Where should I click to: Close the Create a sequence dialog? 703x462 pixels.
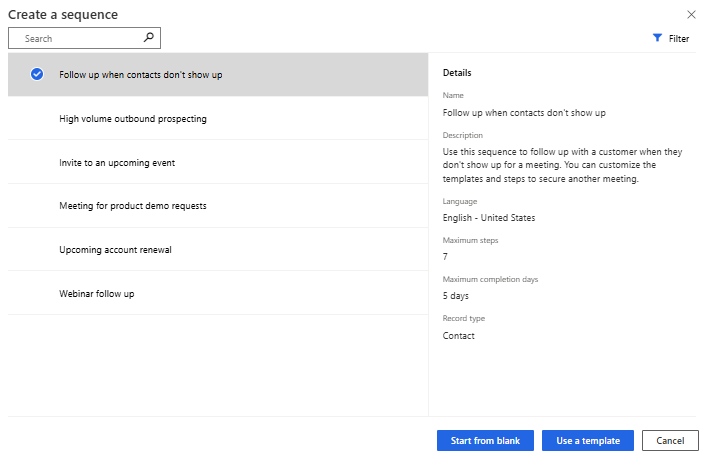click(x=691, y=14)
